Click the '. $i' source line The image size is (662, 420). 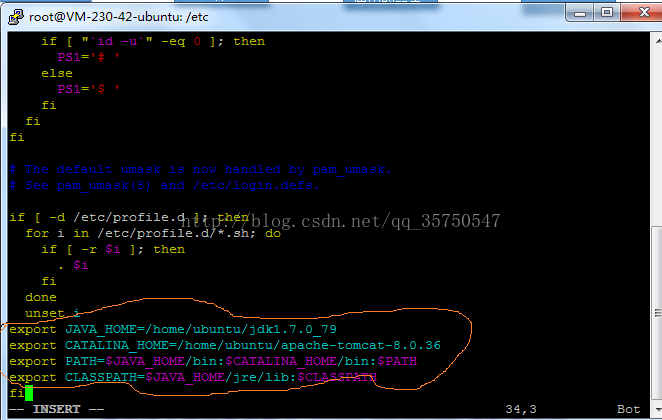click(x=73, y=266)
